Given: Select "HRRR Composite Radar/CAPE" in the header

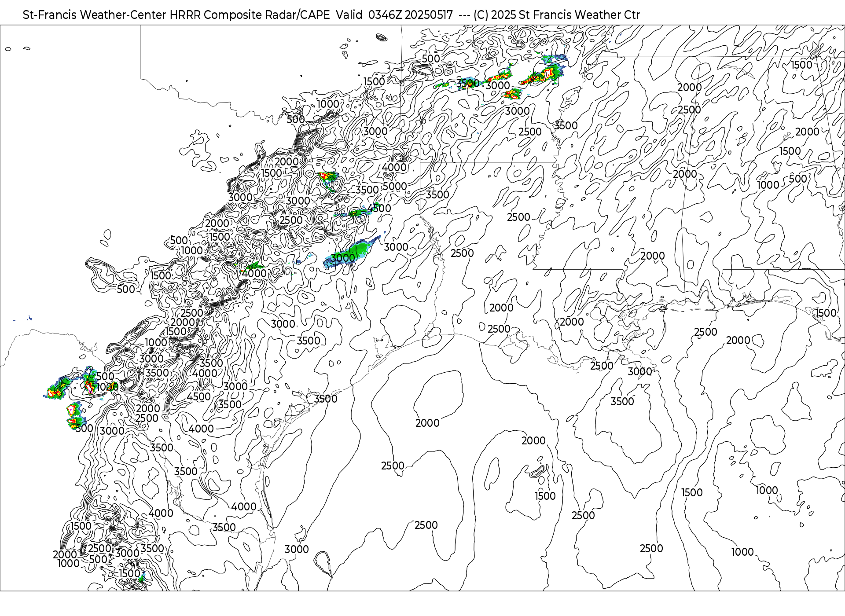Looking at the screenshot, I should [250, 15].
